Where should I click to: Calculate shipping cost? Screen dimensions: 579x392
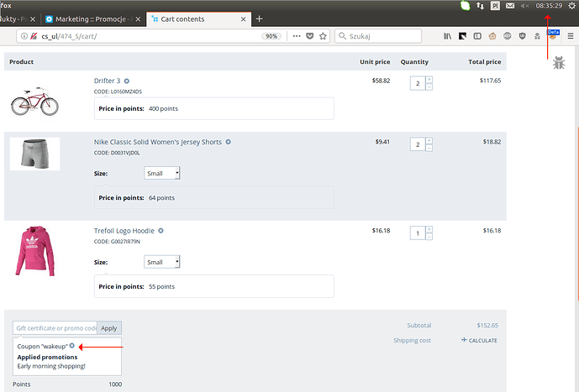[x=479, y=340]
